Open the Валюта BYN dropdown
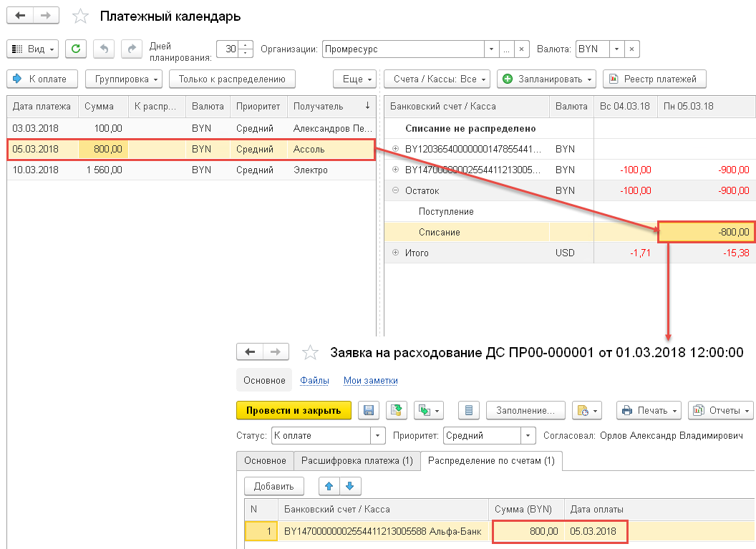This screenshot has width=756, height=549. [x=616, y=49]
